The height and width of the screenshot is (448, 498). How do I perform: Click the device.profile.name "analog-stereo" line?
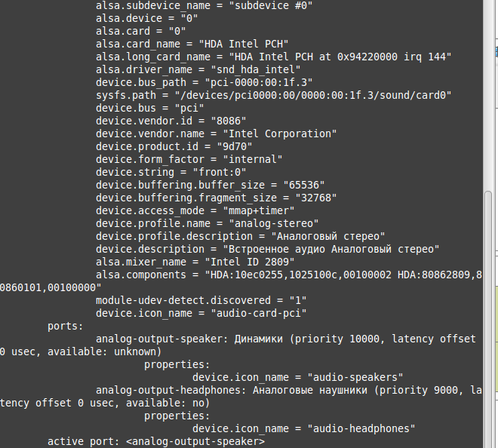click(207, 223)
